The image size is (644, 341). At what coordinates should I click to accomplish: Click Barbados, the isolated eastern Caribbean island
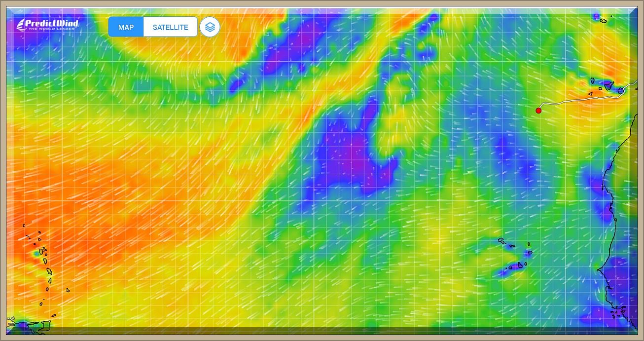pyautogui.click(x=68, y=290)
